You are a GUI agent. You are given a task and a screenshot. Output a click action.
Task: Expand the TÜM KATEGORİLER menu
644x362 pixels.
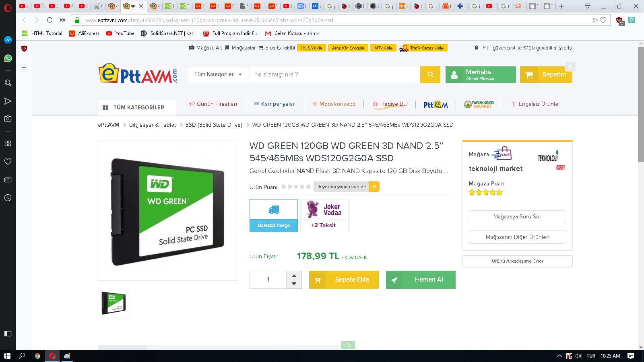point(137,107)
